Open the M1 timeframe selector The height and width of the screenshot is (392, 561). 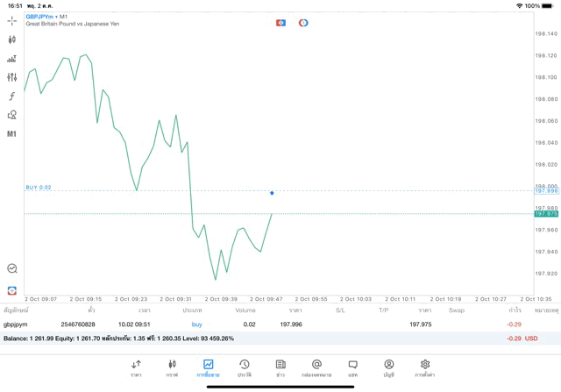click(x=11, y=134)
